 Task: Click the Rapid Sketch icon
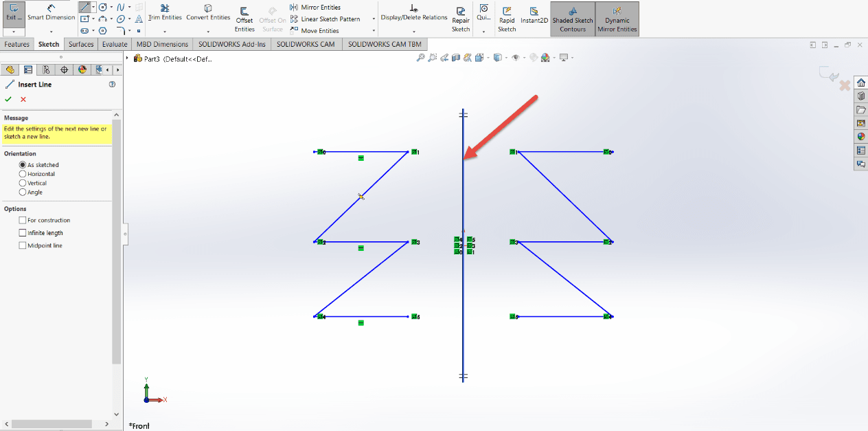pyautogui.click(x=507, y=19)
